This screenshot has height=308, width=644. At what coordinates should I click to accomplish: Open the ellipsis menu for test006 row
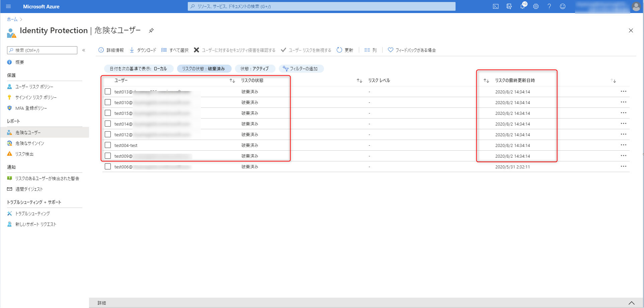(x=623, y=166)
